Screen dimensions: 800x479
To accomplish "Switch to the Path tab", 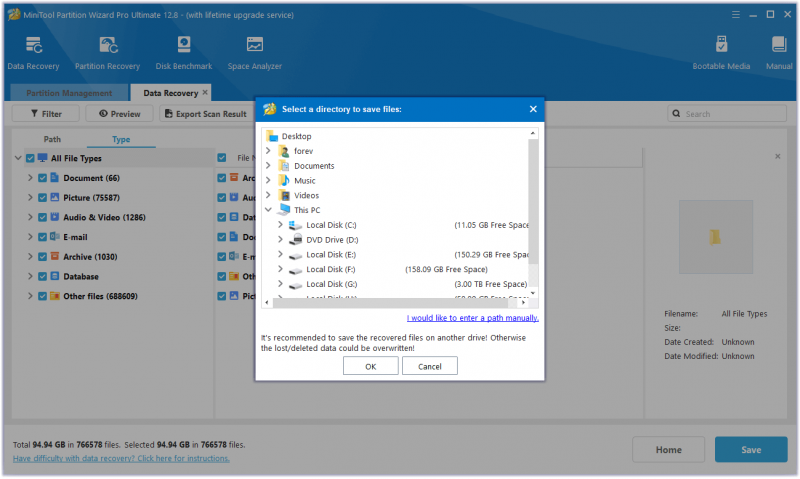I will 52,139.
